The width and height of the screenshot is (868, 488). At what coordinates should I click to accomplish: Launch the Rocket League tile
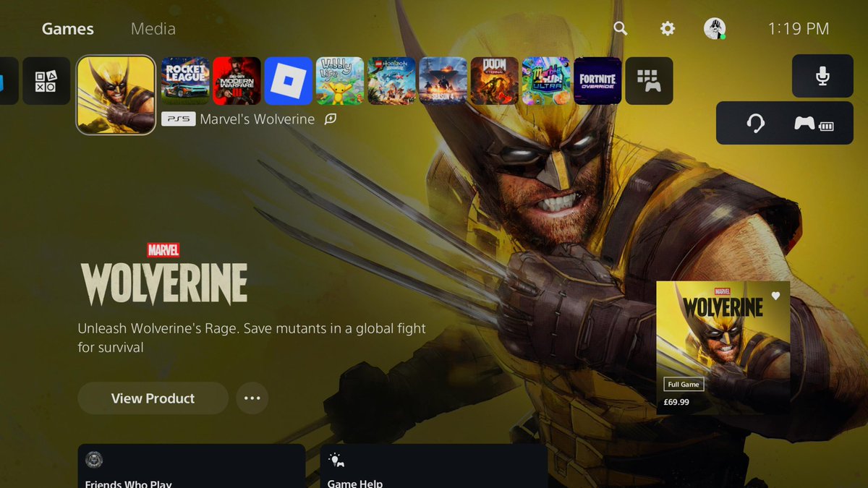[x=185, y=81]
